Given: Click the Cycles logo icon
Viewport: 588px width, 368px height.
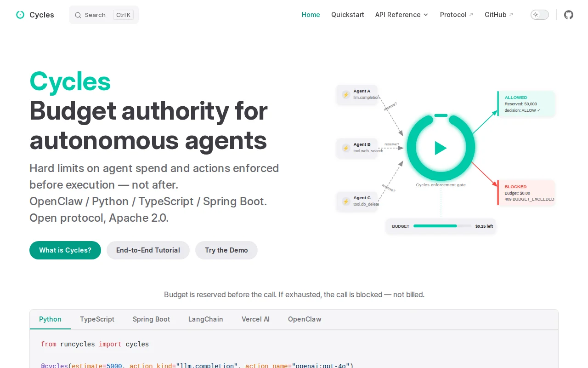Looking at the screenshot, I should pyautogui.click(x=20, y=15).
